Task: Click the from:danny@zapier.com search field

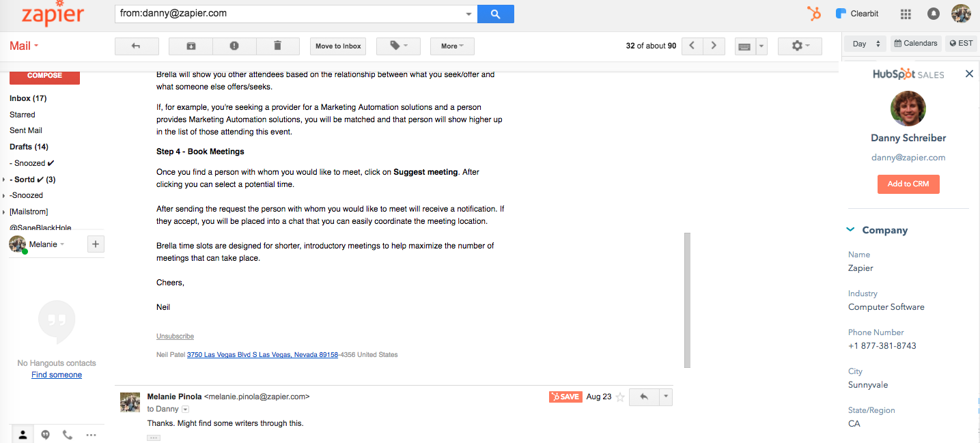Action: 290,14
